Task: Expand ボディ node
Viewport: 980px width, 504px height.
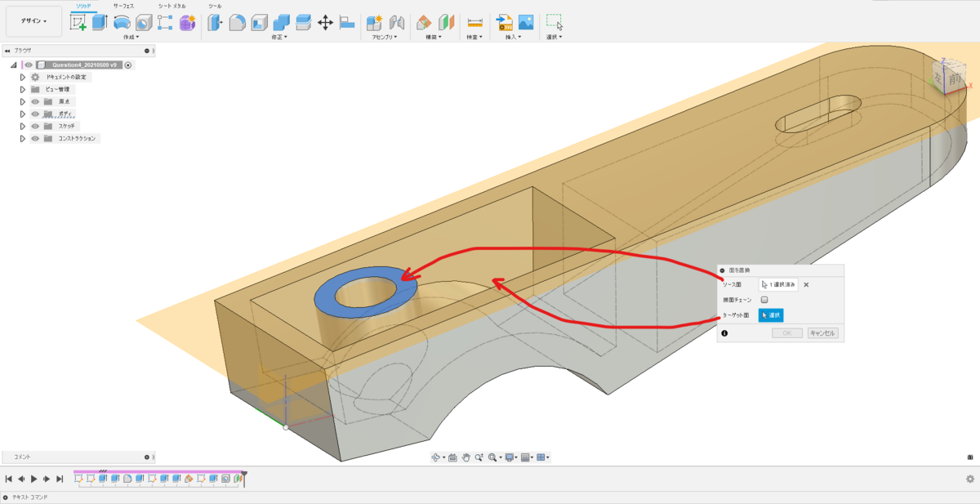Action: [x=23, y=114]
